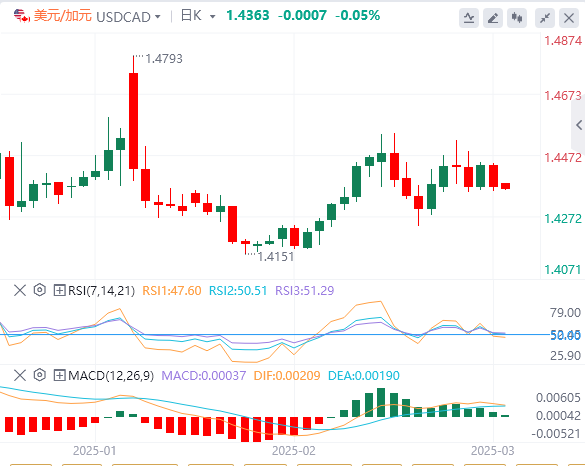Image resolution: width=585 pixels, height=466 pixels.
Task: Click the 2025-02 date axis label
Action: (294, 451)
